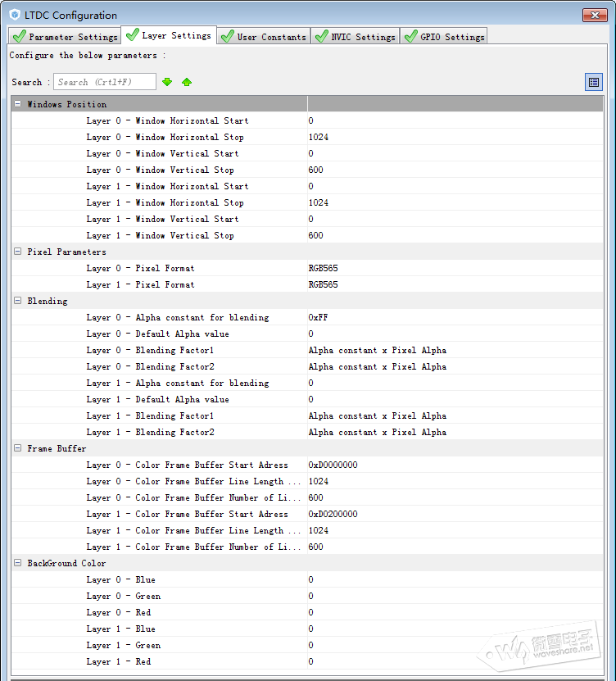Image resolution: width=616 pixels, height=681 pixels.
Task: Open Layer 0 Blending Factor1 value dropdown
Action: pos(455,350)
